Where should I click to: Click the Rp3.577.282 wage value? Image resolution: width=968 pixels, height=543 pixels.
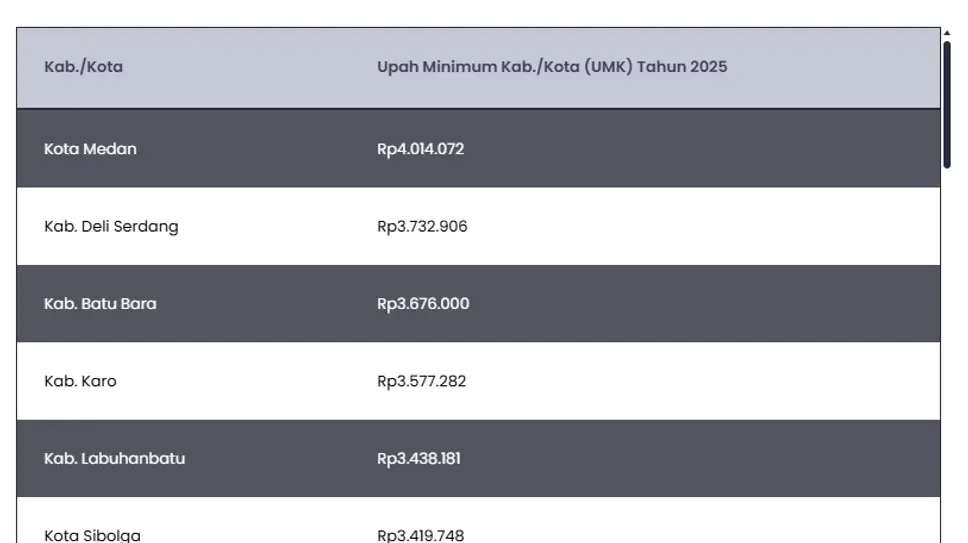coord(422,381)
